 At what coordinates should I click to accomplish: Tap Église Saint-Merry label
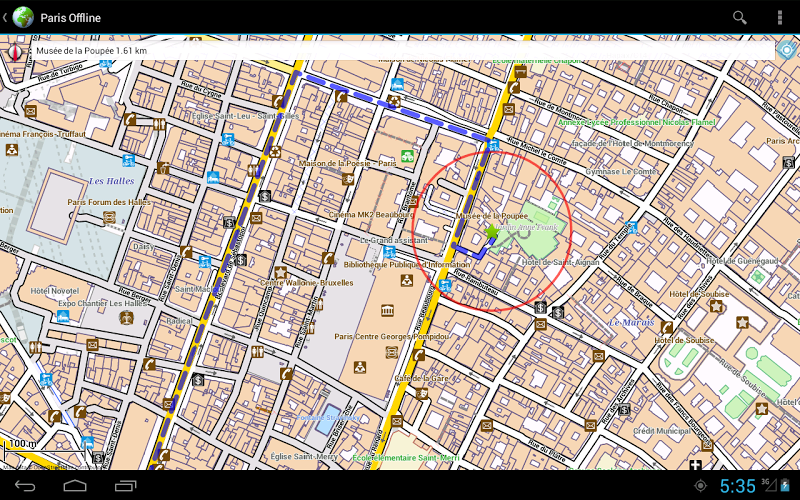coord(304,456)
